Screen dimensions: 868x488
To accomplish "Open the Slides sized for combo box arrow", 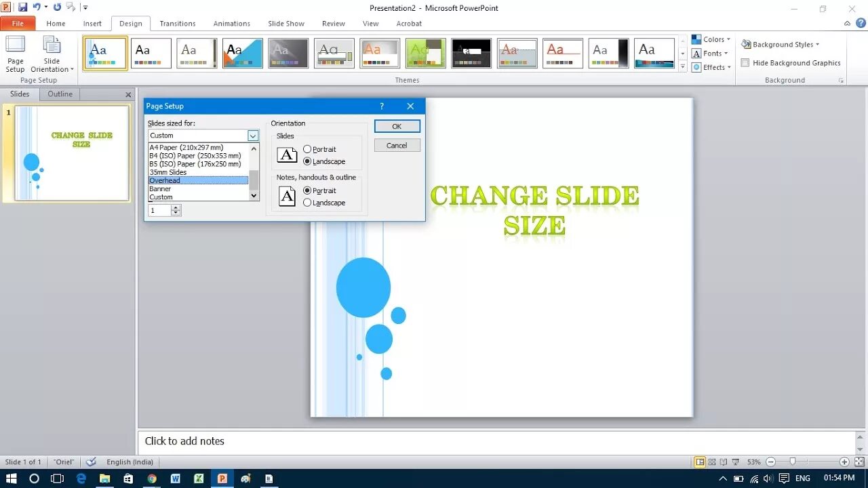I will [253, 136].
